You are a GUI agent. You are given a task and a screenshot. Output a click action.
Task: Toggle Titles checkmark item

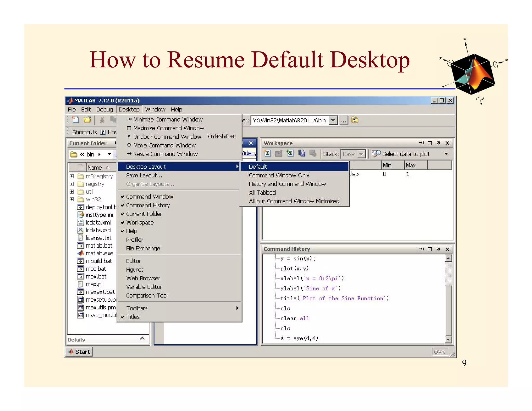(179, 317)
